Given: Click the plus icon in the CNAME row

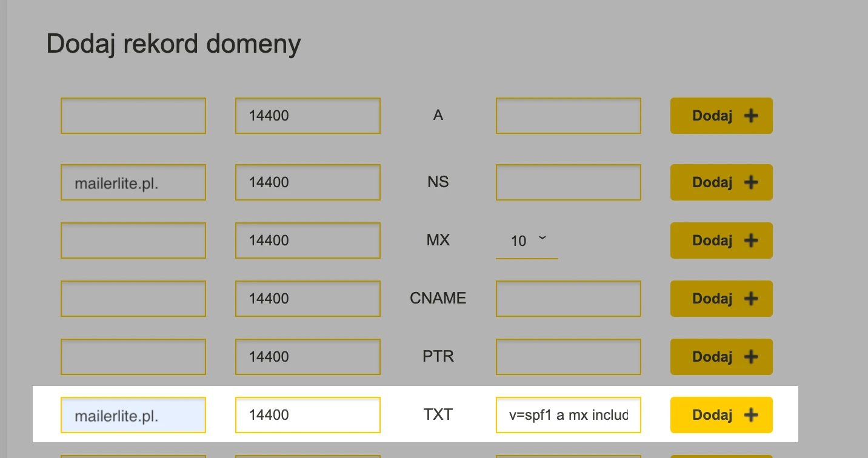Looking at the screenshot, I should pyautogui.click(x=751, y=299).
